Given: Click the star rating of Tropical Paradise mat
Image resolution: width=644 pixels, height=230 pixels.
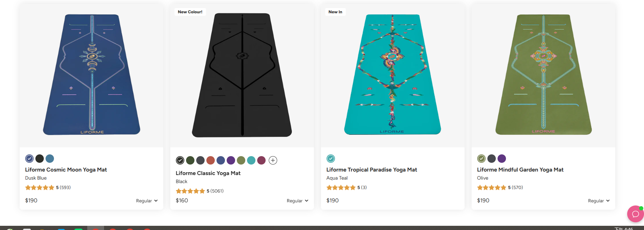Looking at the screenshot, I should pos(341,188).
